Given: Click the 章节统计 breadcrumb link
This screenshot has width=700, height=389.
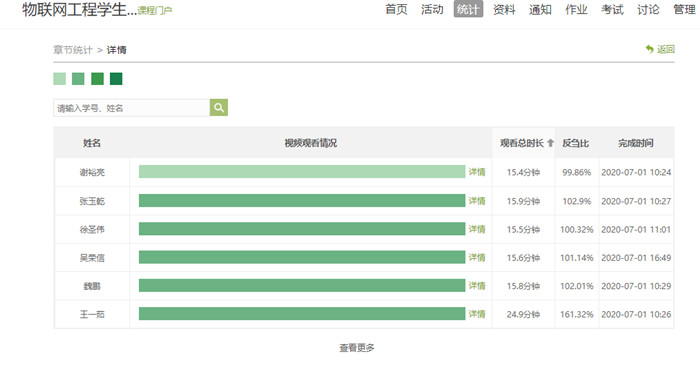Looking at the screenshot, I should coord(73,50).
